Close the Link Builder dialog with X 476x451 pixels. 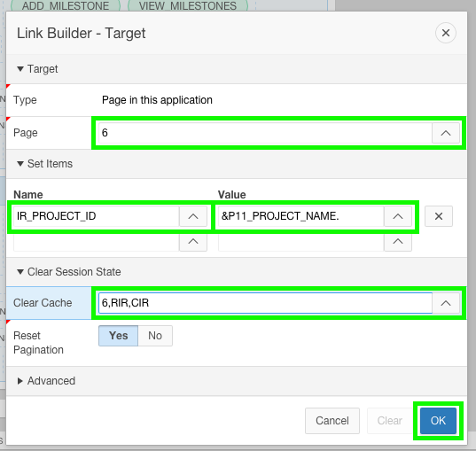pyautogui.click(x=445, y=33)
